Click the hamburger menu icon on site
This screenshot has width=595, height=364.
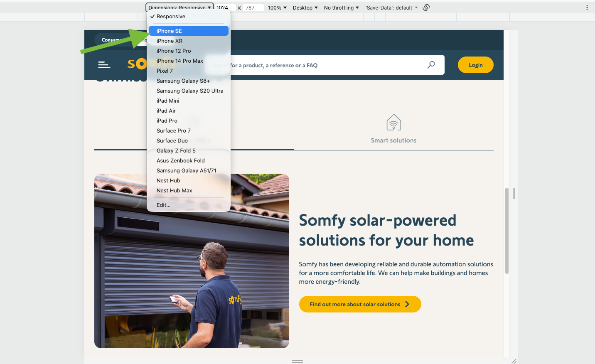(104, 65)
